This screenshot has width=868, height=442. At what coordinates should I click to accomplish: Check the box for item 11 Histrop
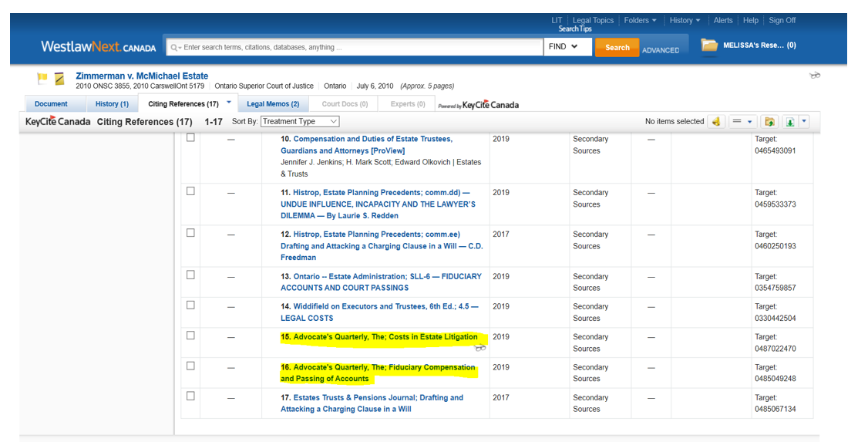pyautogui.click(x=190, y=191)
